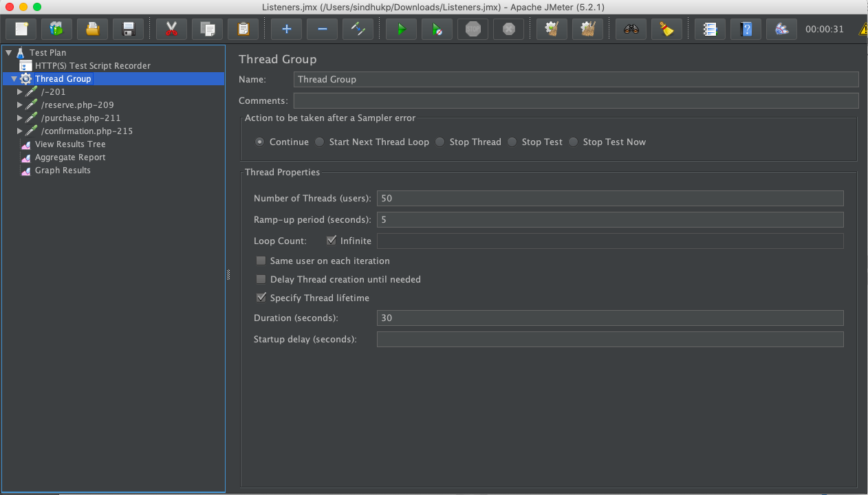This screenshot has height=495, width=868.
Task: Save the test plan with the disk icon
Action: (x=129, y=30)
